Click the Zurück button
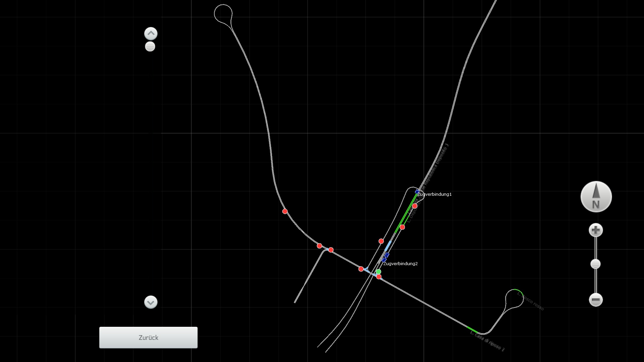The image size is (644, 362). (148, 338)
